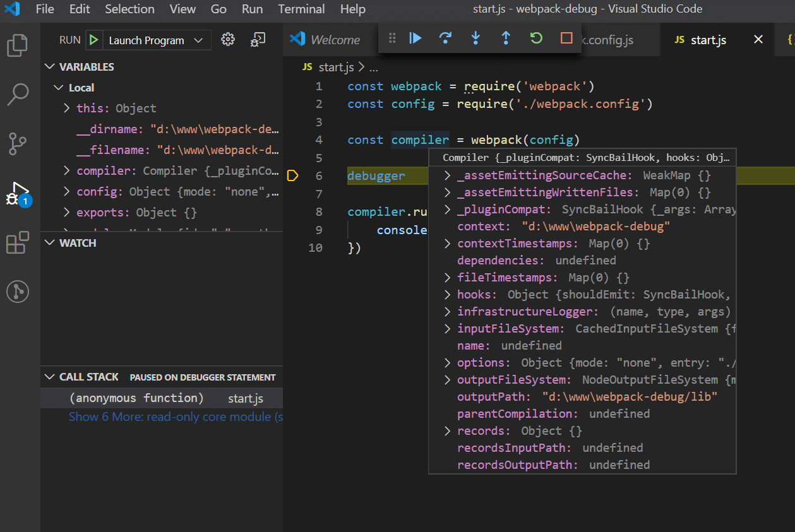Viewport: 795px width, 532px height.
Task: Open the Run menu
Action: coord(252,9)
